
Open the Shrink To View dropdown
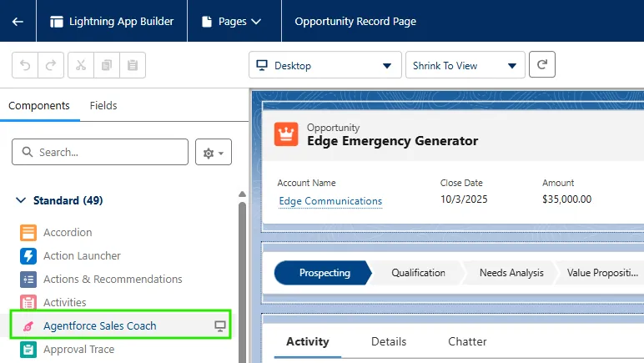click(465, 65)
